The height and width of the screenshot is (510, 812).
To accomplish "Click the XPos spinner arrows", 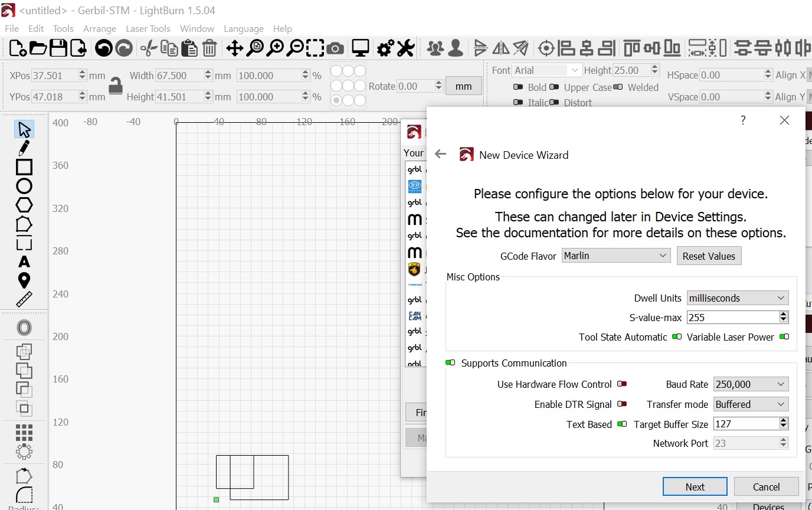I will [x=82, y=76].
